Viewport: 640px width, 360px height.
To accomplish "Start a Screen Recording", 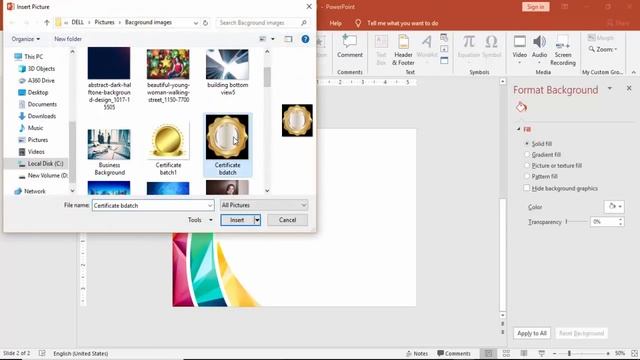I will [563, 50].
